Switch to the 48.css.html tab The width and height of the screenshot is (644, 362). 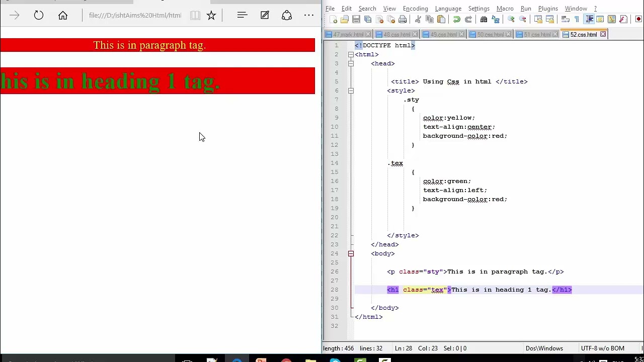(x=397, y=35)
